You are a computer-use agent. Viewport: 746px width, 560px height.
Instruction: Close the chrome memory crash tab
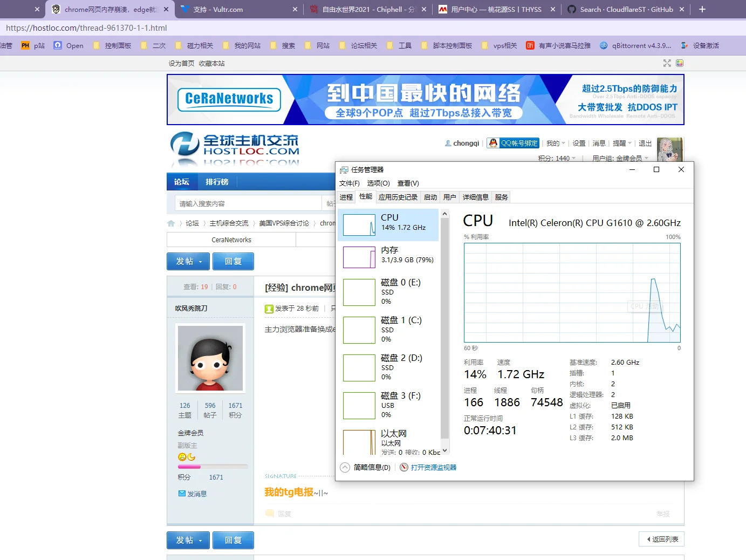tap(166, 9)
